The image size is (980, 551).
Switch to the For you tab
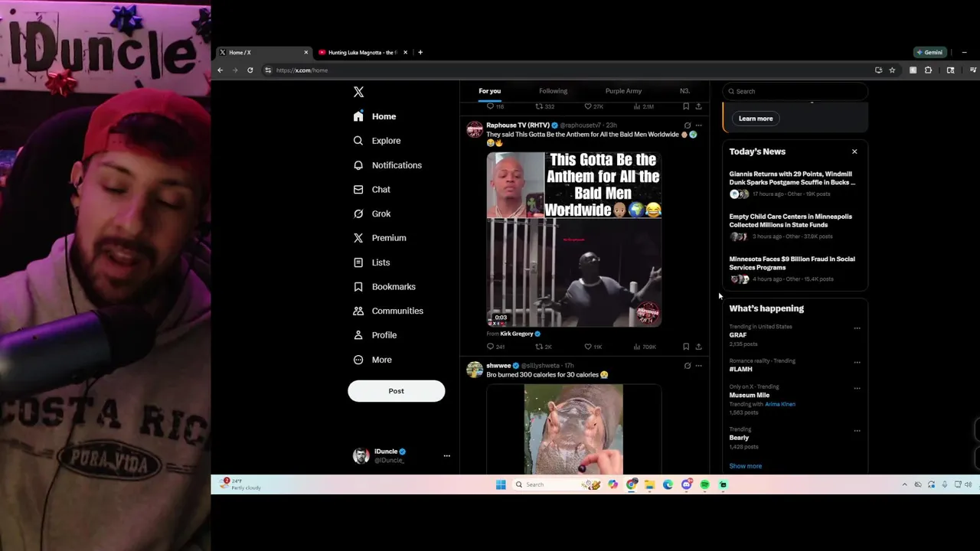[x=489, y=91]
